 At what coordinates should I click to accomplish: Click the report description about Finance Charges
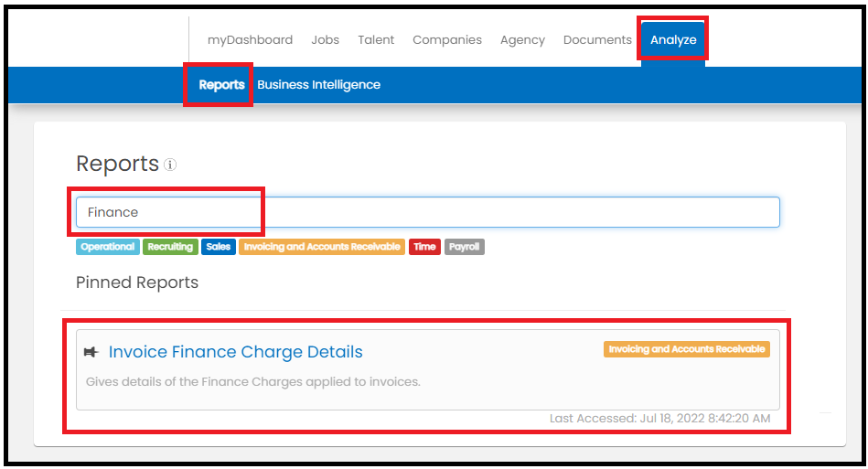click(x=253, y=381)
